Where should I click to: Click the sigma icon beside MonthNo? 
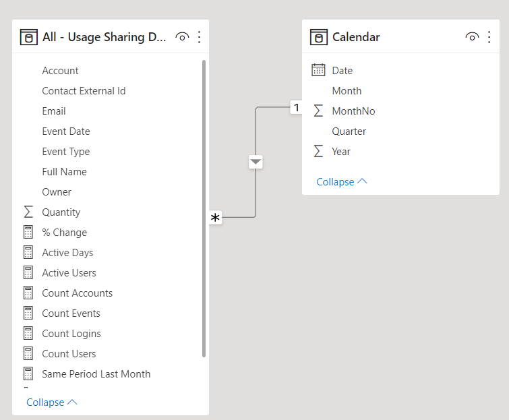point(318,111)
